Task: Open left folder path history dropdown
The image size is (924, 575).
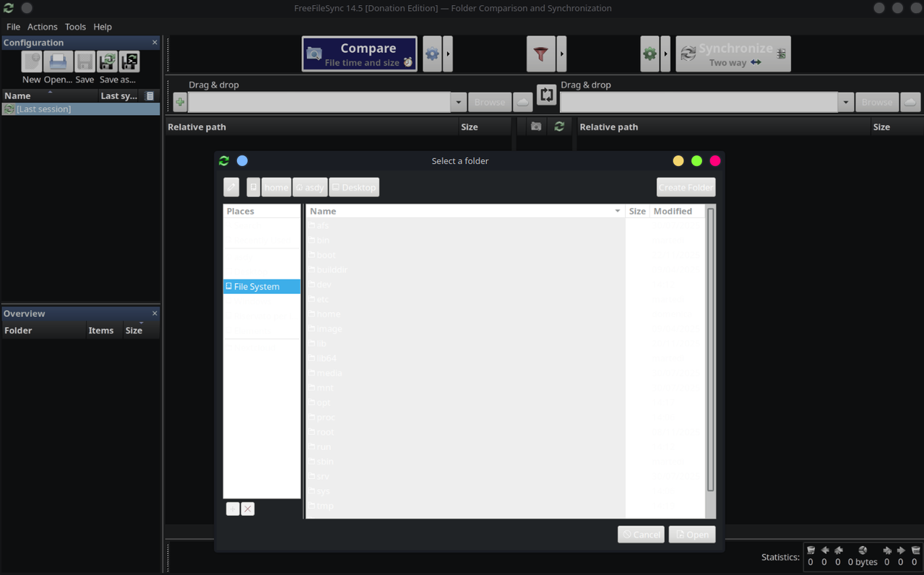Action: click(458, 103)
